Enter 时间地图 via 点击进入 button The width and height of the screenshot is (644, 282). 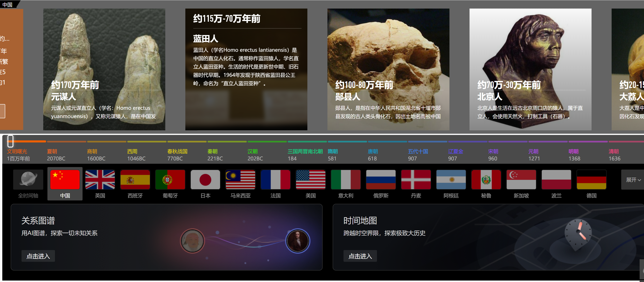point(360,256)
